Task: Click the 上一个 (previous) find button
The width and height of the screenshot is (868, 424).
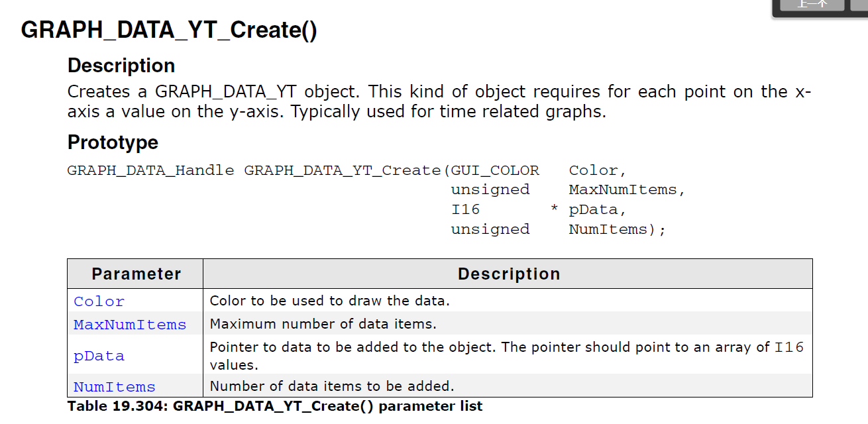Action: [x=812, y=5]
